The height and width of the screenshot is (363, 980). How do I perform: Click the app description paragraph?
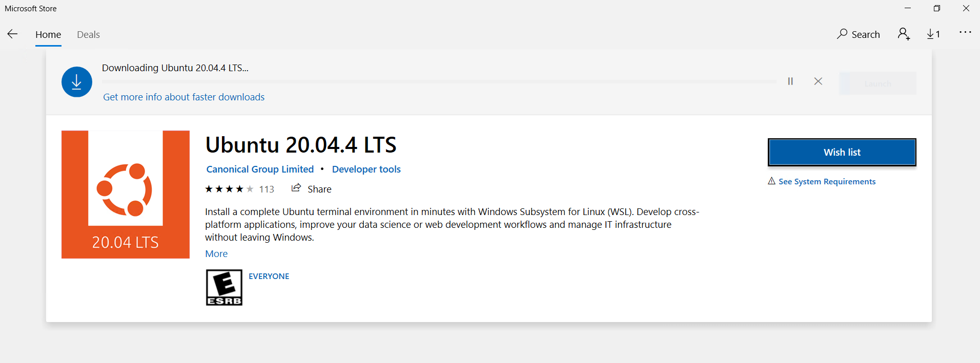click(x=453, y=225)
